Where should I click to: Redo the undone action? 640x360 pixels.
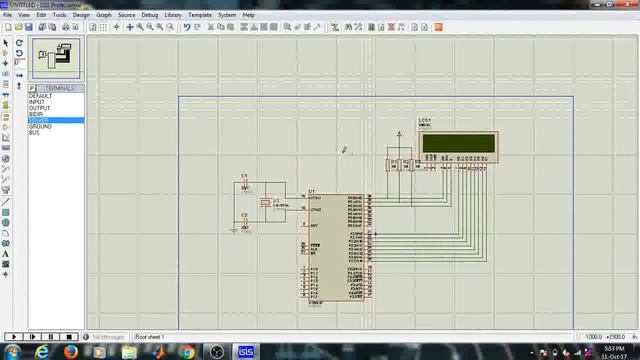(x=198, y=27)
